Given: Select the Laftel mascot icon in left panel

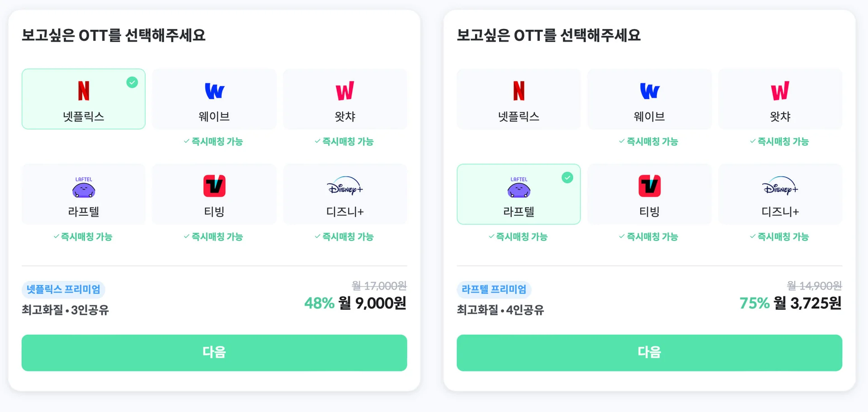Looking at the screenshot, I should pyautogui.click(x=84, y=187).
